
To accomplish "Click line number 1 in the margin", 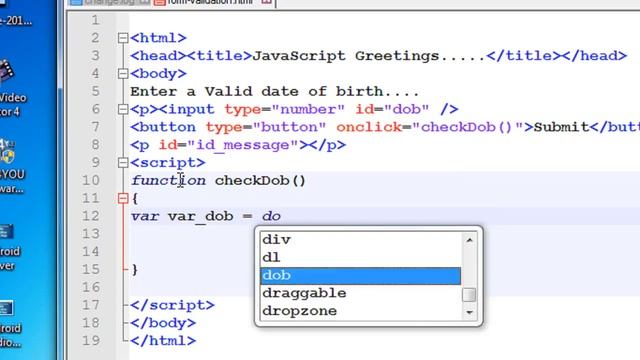I will (x=96, y=20).
